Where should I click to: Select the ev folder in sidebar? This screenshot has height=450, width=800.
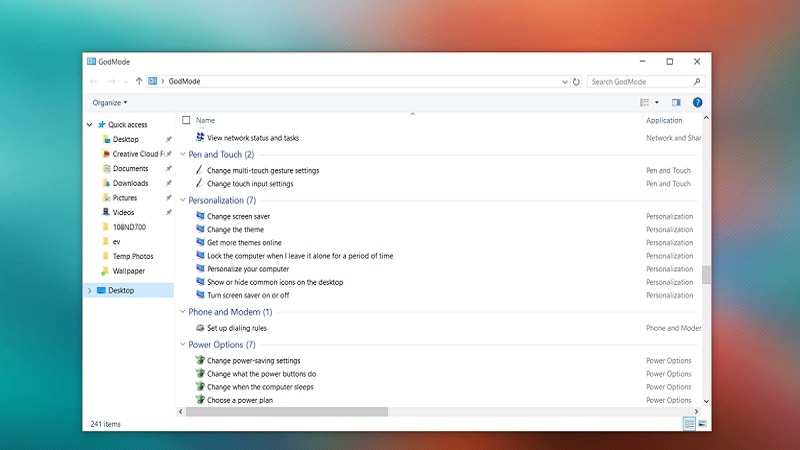[x=116, y=241]
